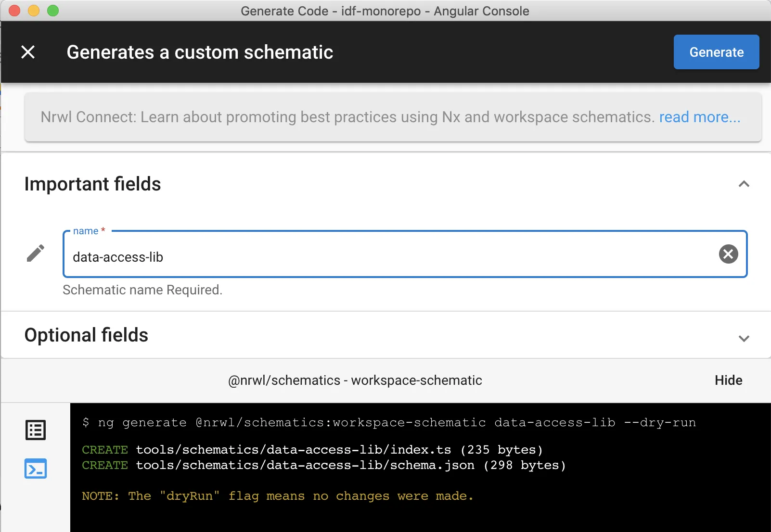Click the @nrwl/schematics workspace-schematic label
The width and height of the screenshot is (771, 532).
pos(355,380)
